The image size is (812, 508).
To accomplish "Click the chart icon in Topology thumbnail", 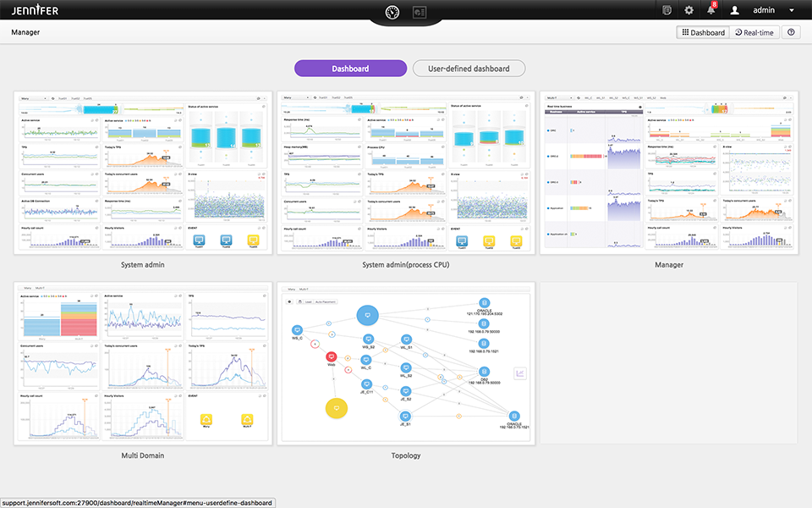I will pyautogui.click(x=520, y=373).
